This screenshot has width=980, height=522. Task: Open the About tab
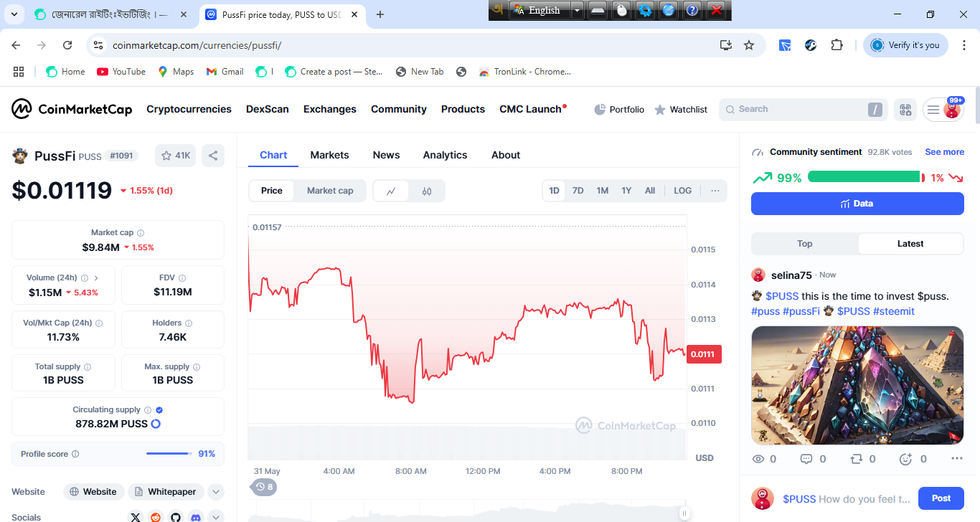click(x=506, y=155)
